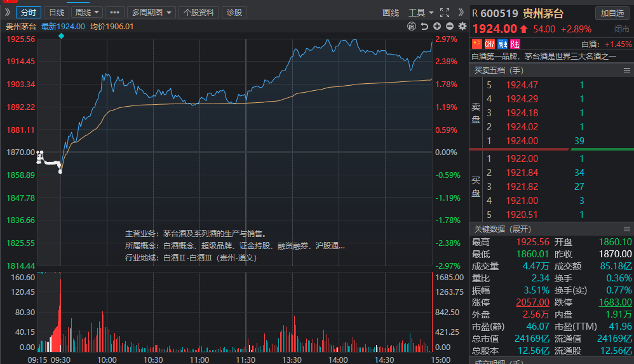Click the red up-arrow price indicator
The image size is (634, 364).
[x=523, y=29]
